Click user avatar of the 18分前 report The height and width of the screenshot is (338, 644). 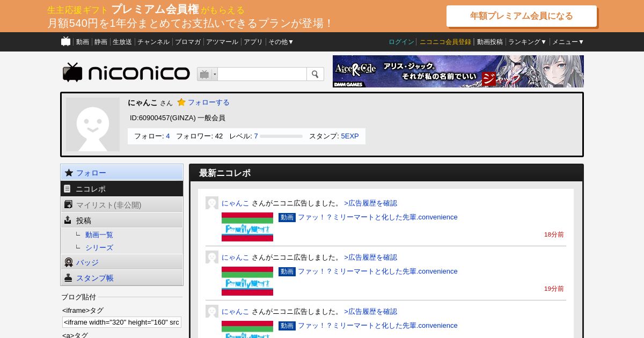[212, 203]
